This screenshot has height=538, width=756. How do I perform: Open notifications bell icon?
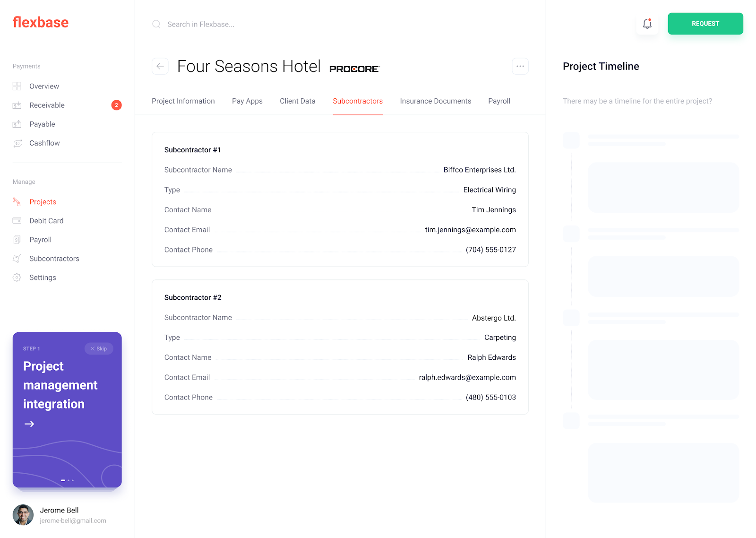pyautogui.click(x=647, y=24)
